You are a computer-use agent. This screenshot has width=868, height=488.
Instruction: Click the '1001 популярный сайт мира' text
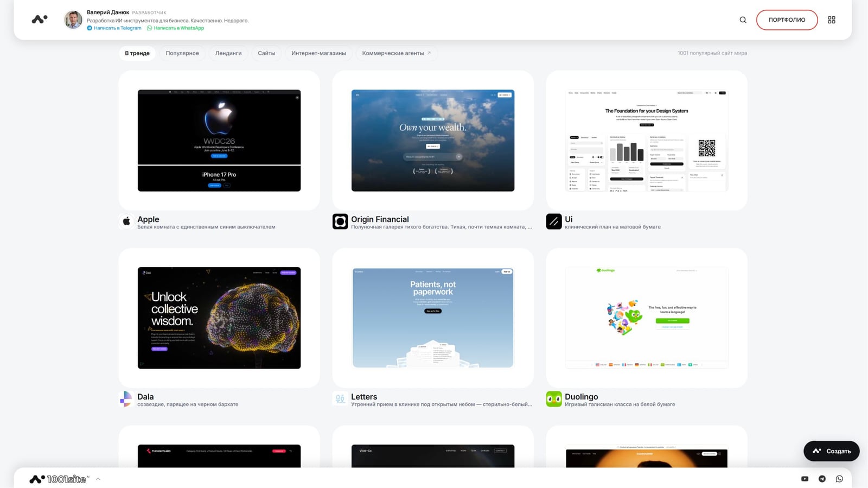click(x=712, y=53)
